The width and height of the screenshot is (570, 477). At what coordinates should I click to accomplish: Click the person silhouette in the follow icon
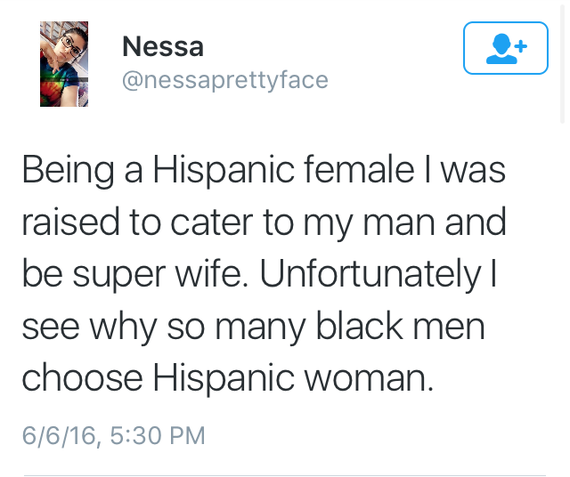[501, 49]
